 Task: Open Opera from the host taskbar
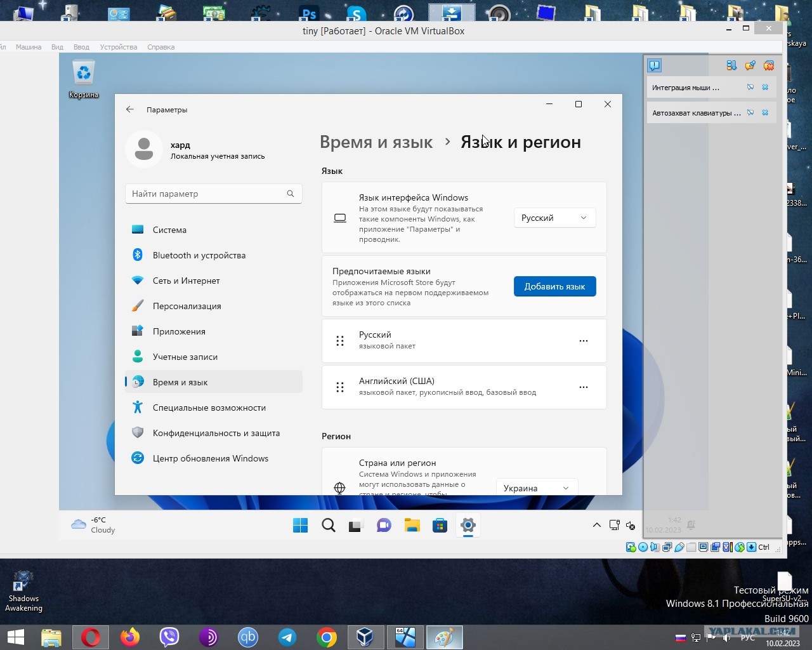pyautogui.click(x=91, y=637)
